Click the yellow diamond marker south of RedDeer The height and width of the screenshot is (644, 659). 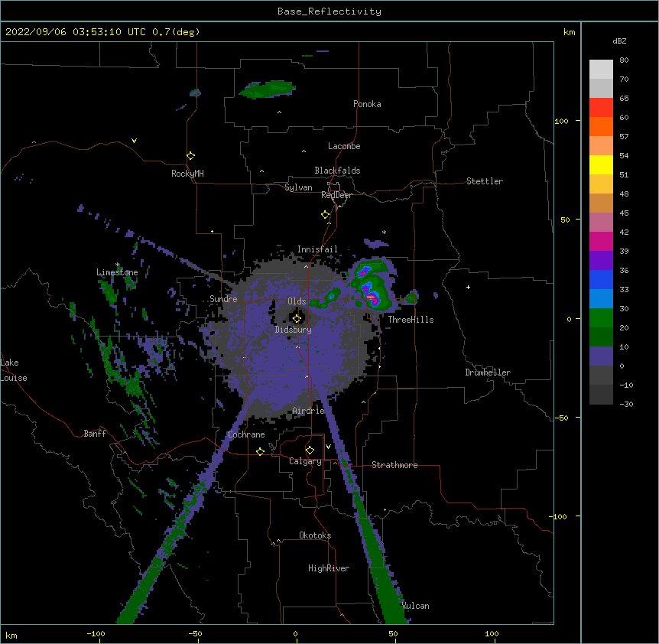[x=326, y=215]
